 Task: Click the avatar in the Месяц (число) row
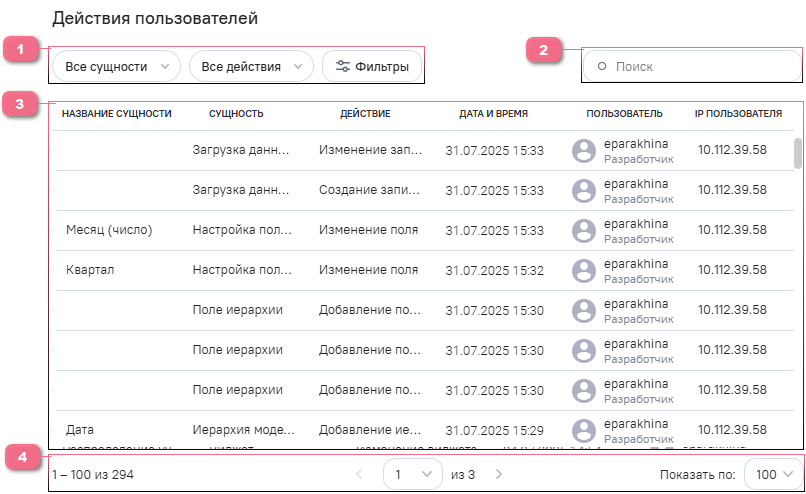[x=584, y=231]
